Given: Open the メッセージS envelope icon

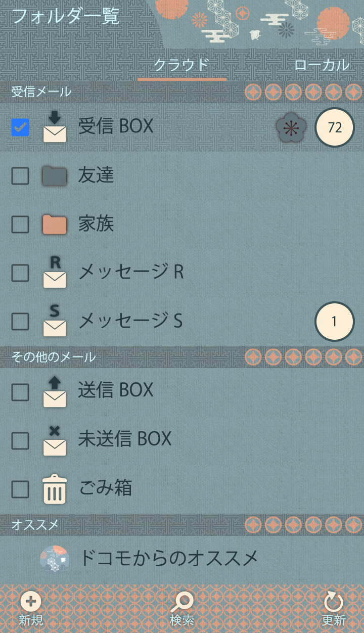Looking at the screenshot, I should click(x=55, y=321).
